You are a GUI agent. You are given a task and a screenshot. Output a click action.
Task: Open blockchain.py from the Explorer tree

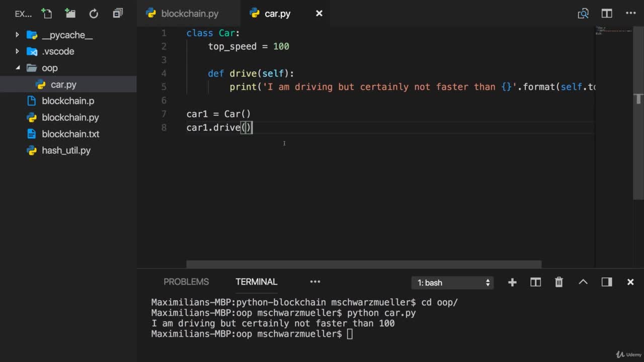[68, 117]
